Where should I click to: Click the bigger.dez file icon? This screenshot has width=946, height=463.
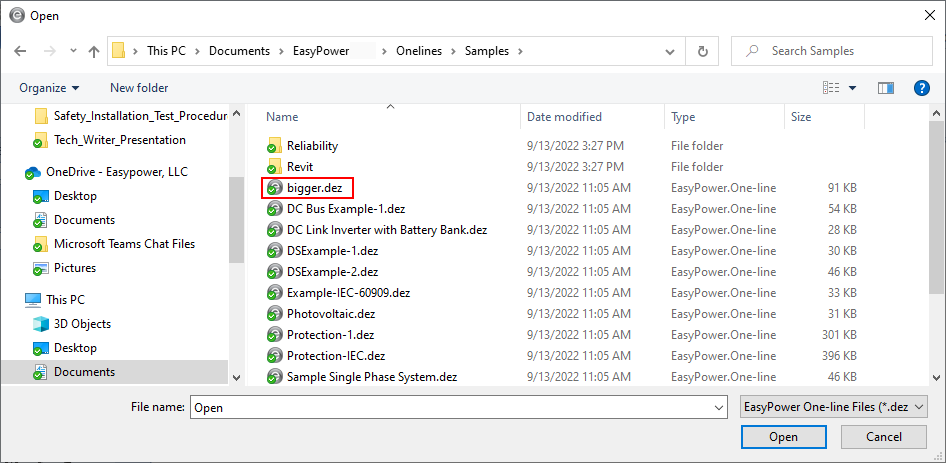(x=274, y=187)
